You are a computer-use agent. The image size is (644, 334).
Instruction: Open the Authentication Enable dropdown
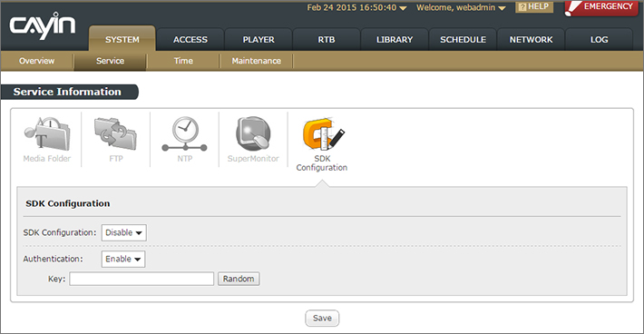point(123,259)
